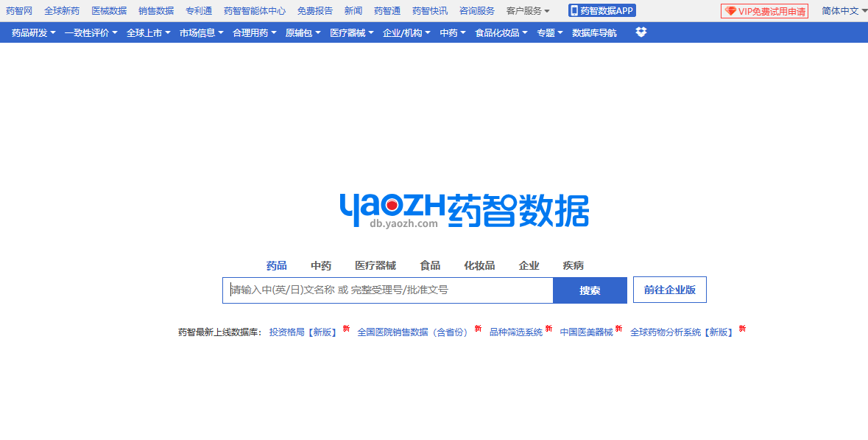Select the 化妆品 search tab
868x440 pixels.
click(x=479, y=265)
